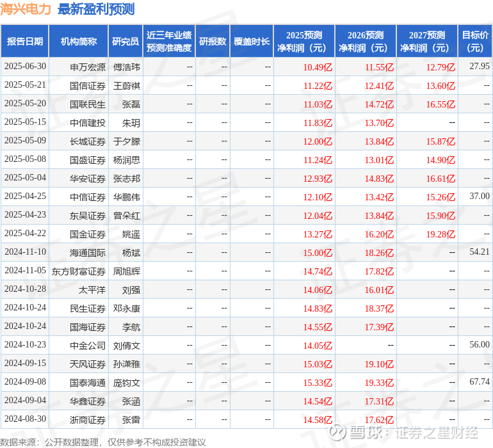493x448 pixels.
Task: Select institution 国盛证券
Action: tap(88, 160)
